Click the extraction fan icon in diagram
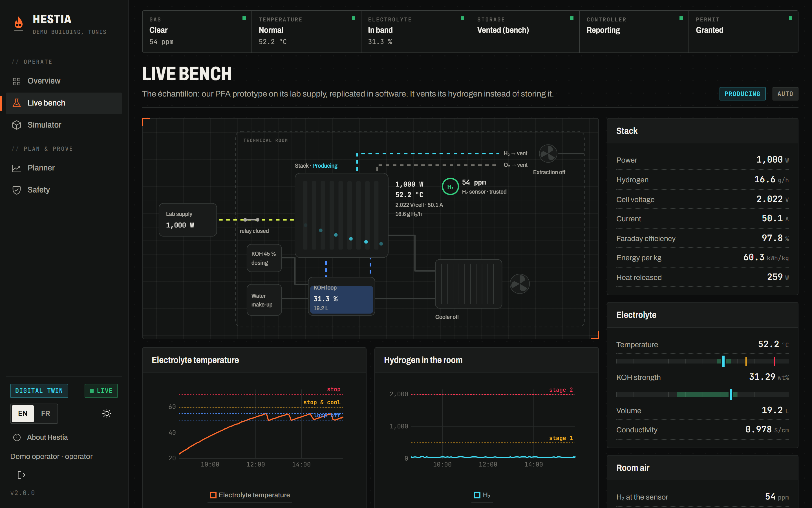The image size is (812, 508). point(548,154)
